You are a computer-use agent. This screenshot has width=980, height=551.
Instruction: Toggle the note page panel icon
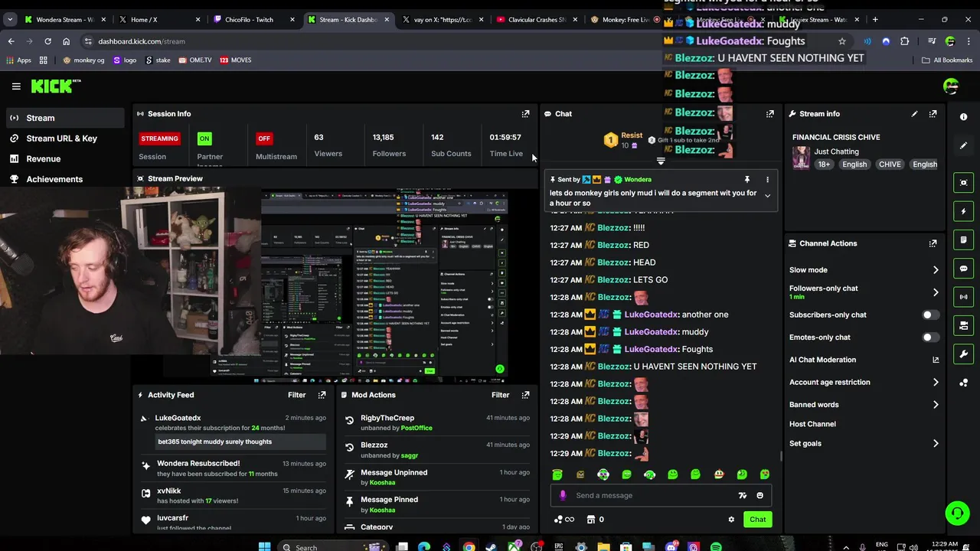(x=964, y=240)
